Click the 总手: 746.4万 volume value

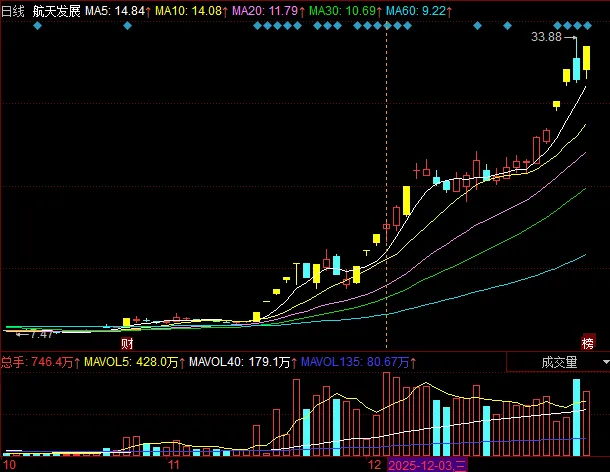(40, 362)
